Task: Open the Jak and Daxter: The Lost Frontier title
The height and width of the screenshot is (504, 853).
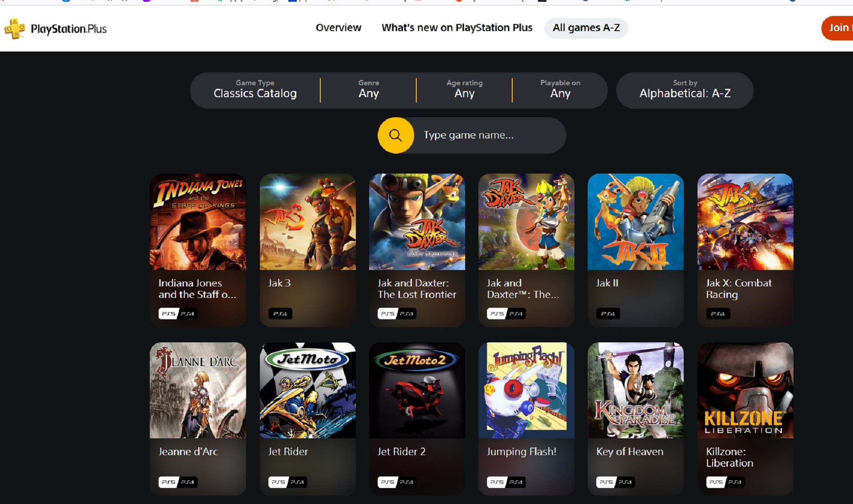Action: (x=416, y=289)
